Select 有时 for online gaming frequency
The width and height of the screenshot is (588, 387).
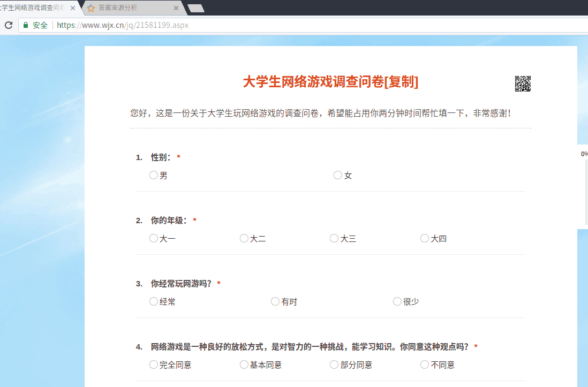pyautogui.click(x=275, y=301)
